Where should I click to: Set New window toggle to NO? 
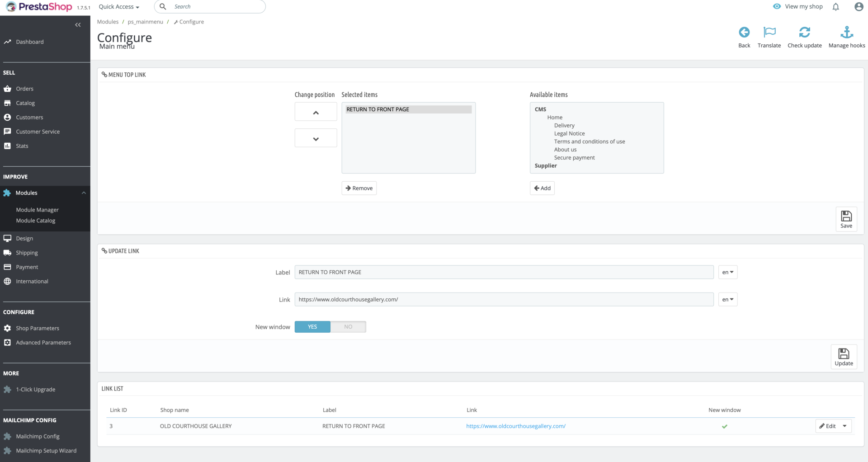pos(348,327)
